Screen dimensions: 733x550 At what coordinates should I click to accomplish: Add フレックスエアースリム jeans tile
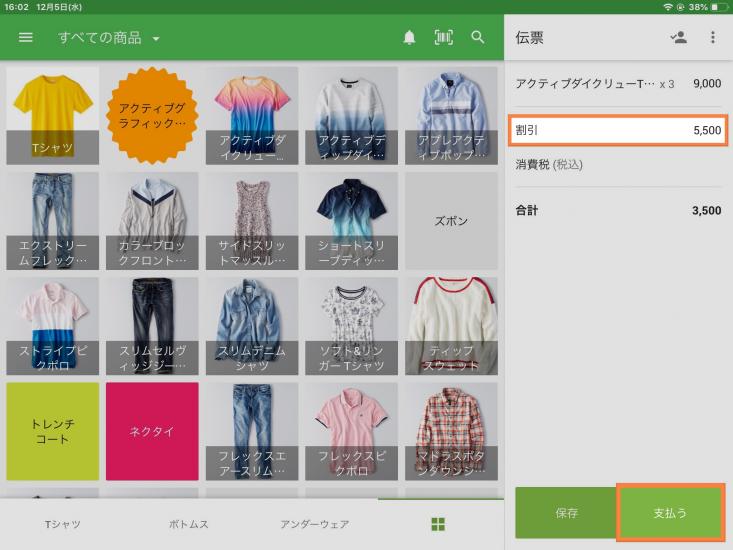(252, 431)
